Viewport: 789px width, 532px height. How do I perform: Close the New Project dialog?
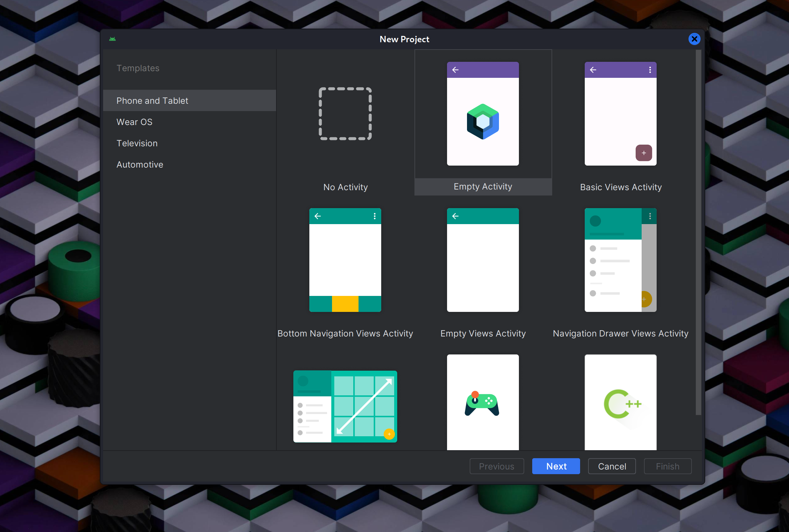point(694,39)
